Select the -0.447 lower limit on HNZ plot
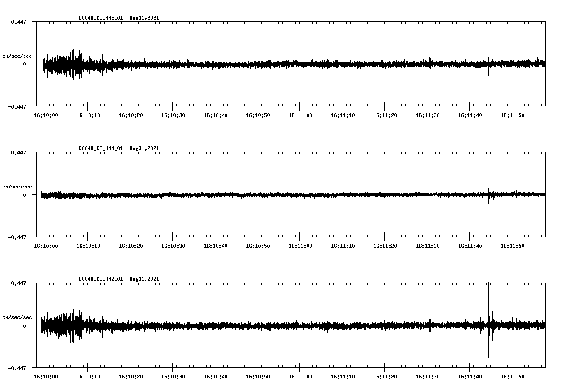 [x=17, y=368]
